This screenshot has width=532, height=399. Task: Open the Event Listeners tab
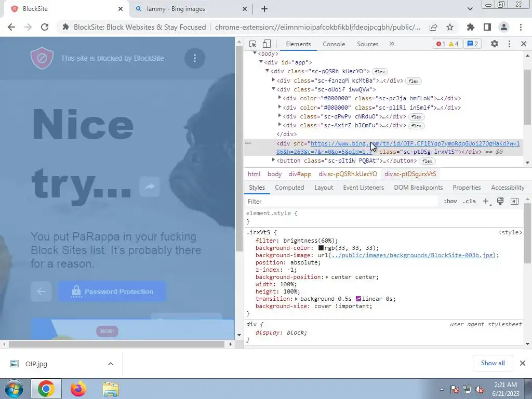363,188
